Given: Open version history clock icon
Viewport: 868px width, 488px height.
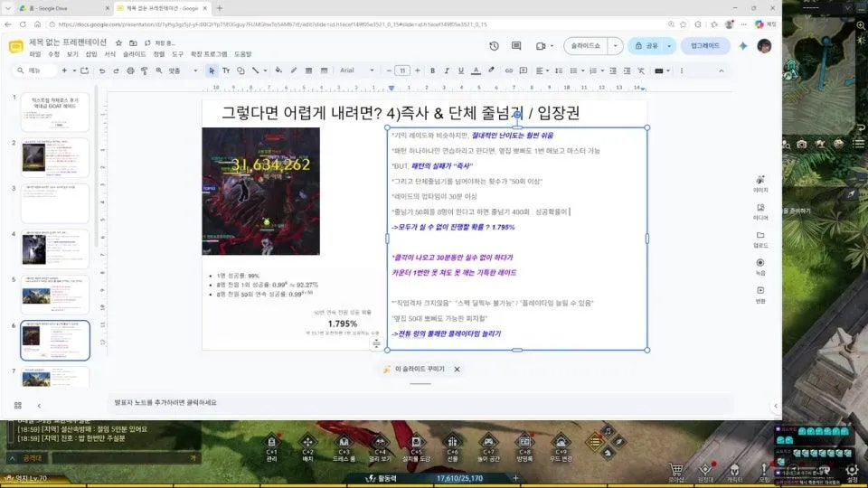Looking at the screenshot, I should pyautogui.click(x=494, y=46).
